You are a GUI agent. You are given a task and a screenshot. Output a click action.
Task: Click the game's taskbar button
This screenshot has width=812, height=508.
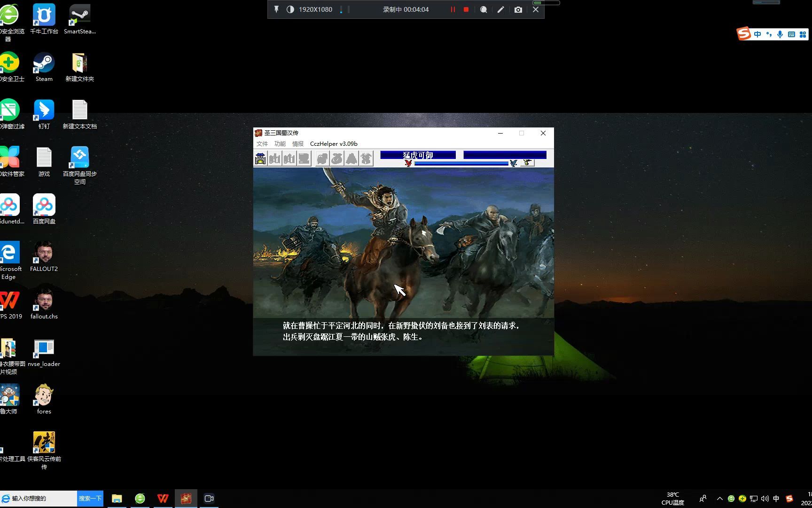186,499
